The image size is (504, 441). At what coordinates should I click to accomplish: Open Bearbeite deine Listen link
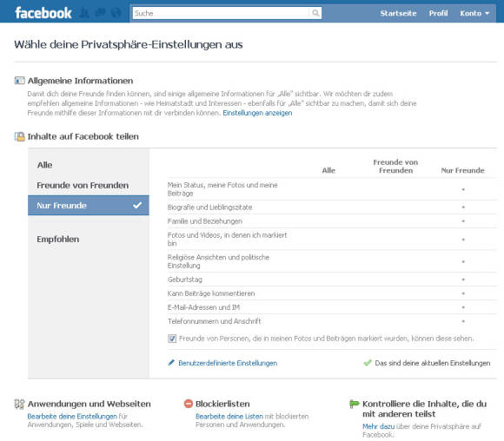229,417
